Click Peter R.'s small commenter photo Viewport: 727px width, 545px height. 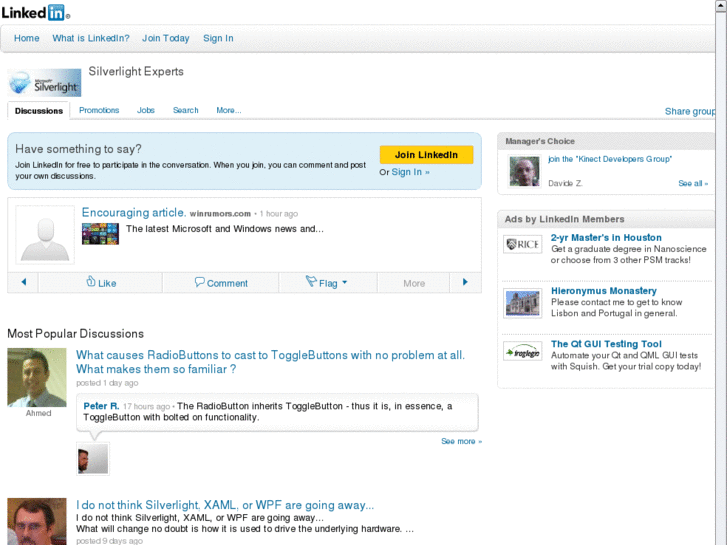tap(93, 459)
